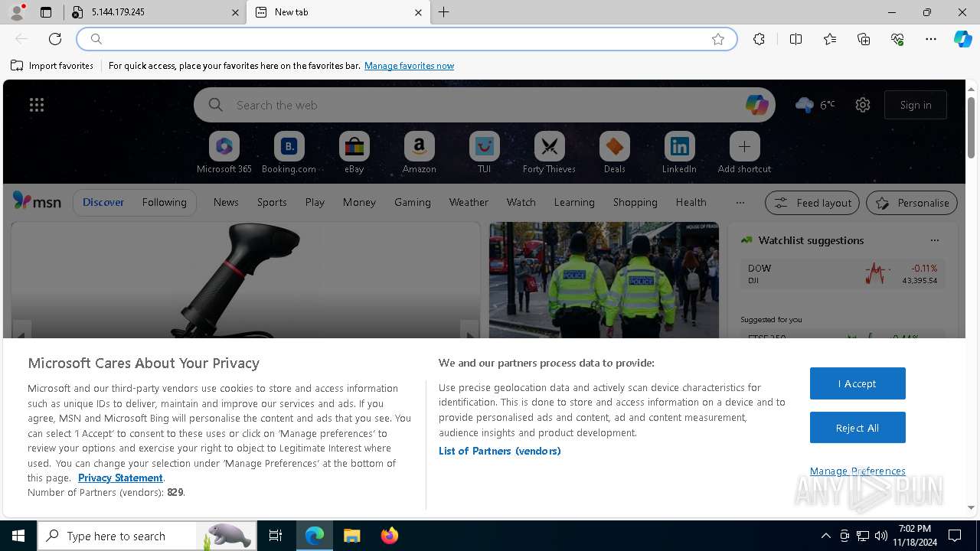Open the Favorites list icon
The width and height of the screenshot is (980, 551).
click(830, 39)
